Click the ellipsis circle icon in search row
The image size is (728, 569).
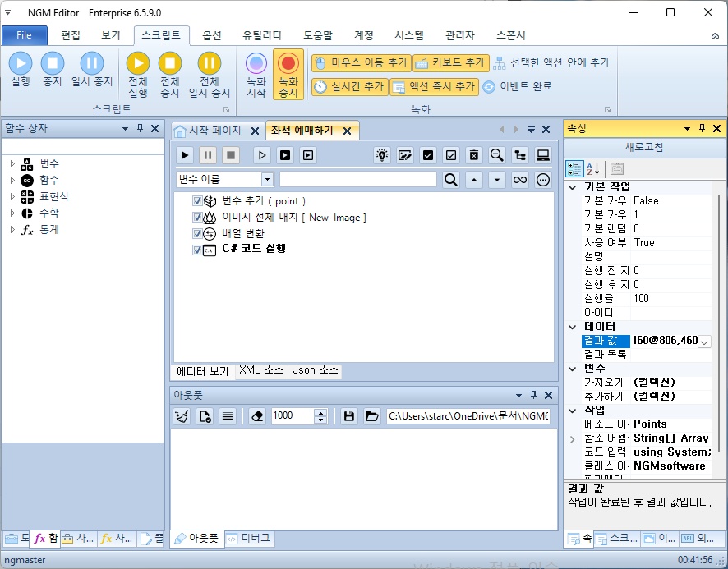click(543, 180)
